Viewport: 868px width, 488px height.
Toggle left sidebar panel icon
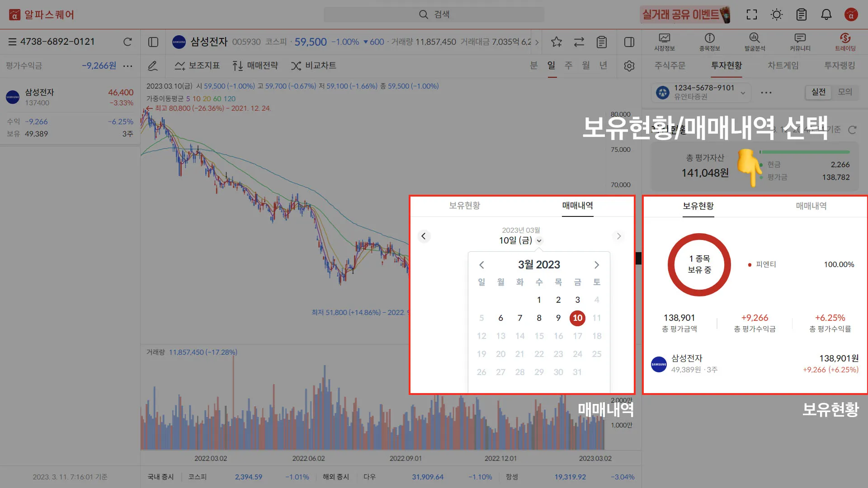pyautogui.click(x=153, y=42)
